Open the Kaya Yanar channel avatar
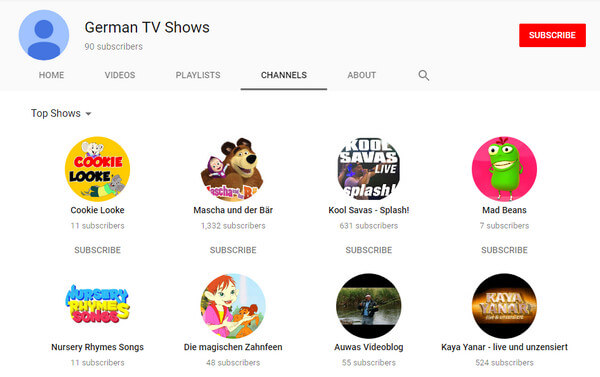The image size is (600, 377). (504, 306)
